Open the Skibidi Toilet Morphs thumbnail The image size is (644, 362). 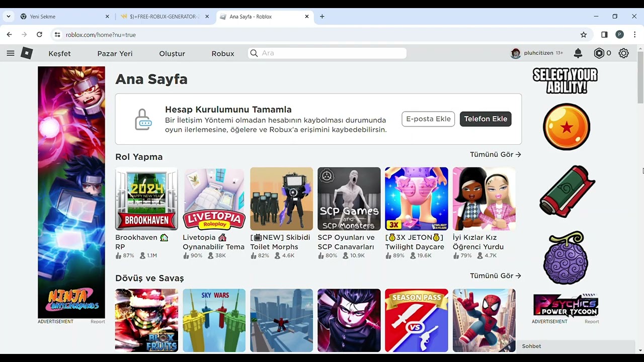pos(281,199)
